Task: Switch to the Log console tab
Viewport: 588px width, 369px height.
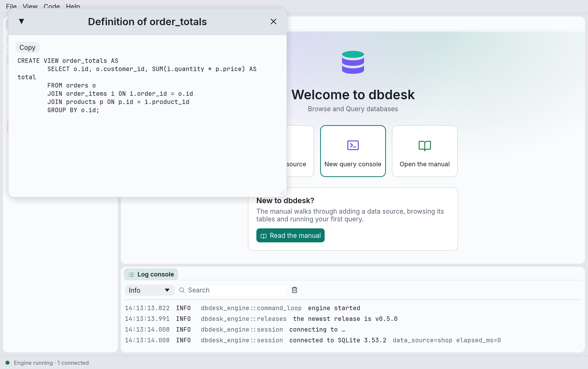Action: (x=151, y=274)
